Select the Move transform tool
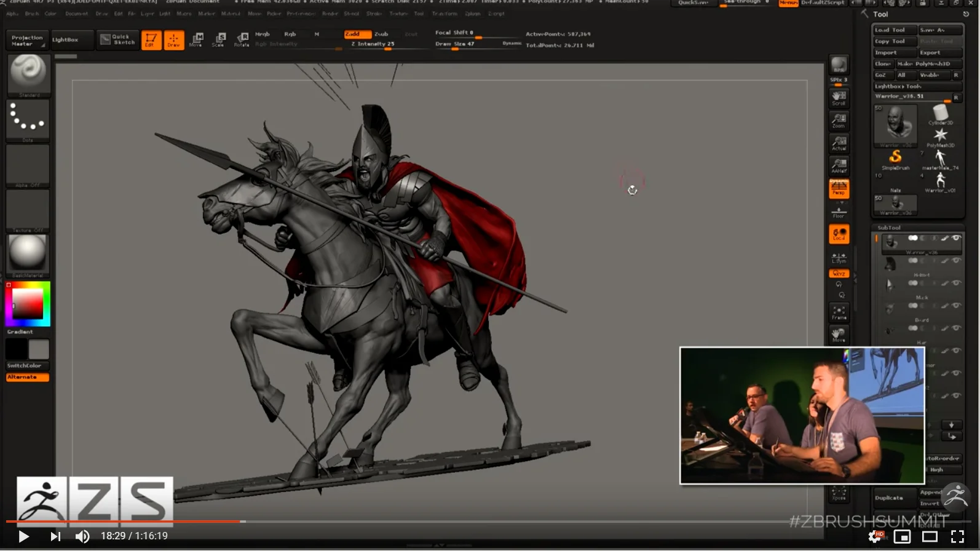Screen dimensions: 980x551 [197, 40]
